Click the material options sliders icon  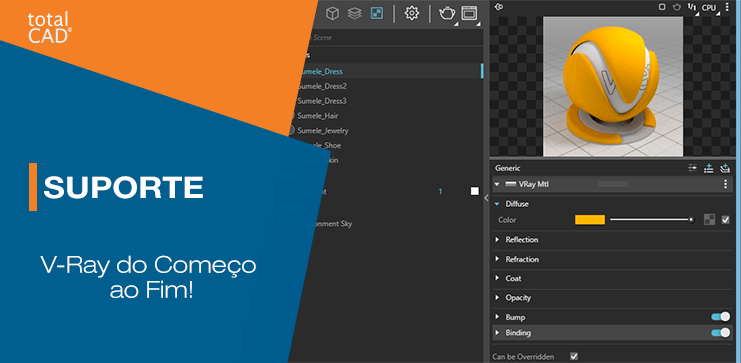coord(693,167)
